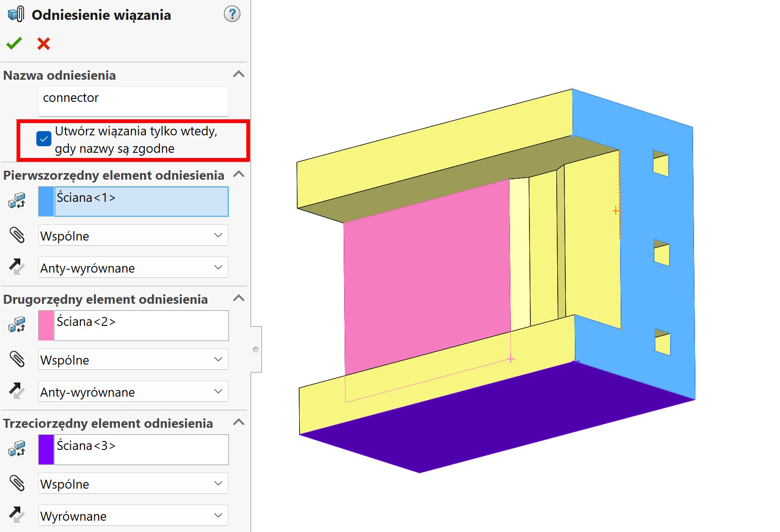Click the primary reference entity icon
The height and width of the screenshot is (532, 780).
[17, 201]
